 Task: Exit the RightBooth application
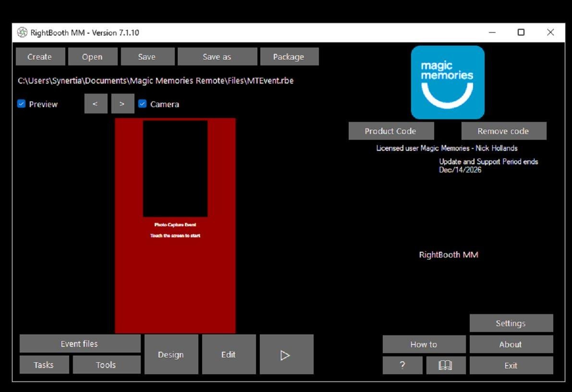coord(511,365)
